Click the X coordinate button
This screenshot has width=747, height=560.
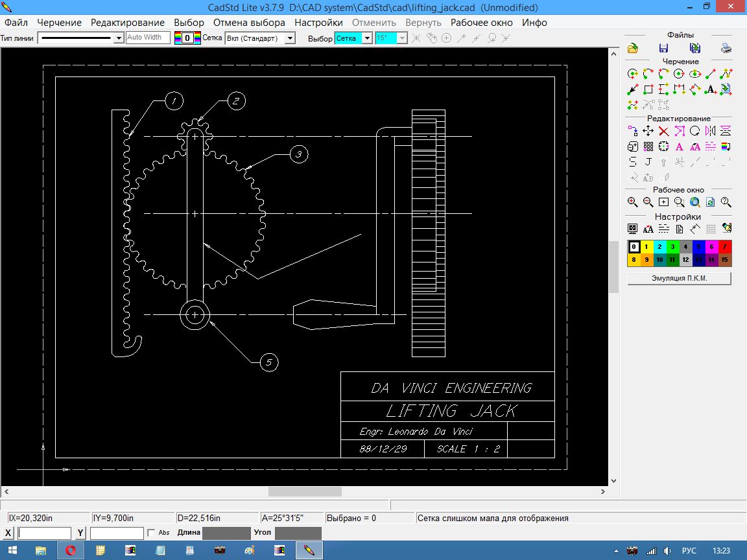tap(8, 533)
